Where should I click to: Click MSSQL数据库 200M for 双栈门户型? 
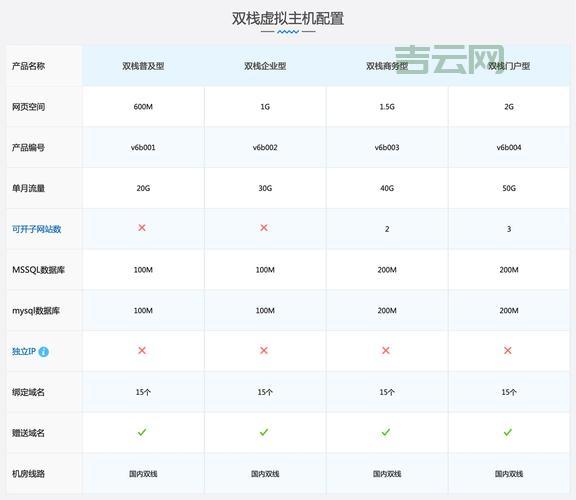click(x=509, y=270)
